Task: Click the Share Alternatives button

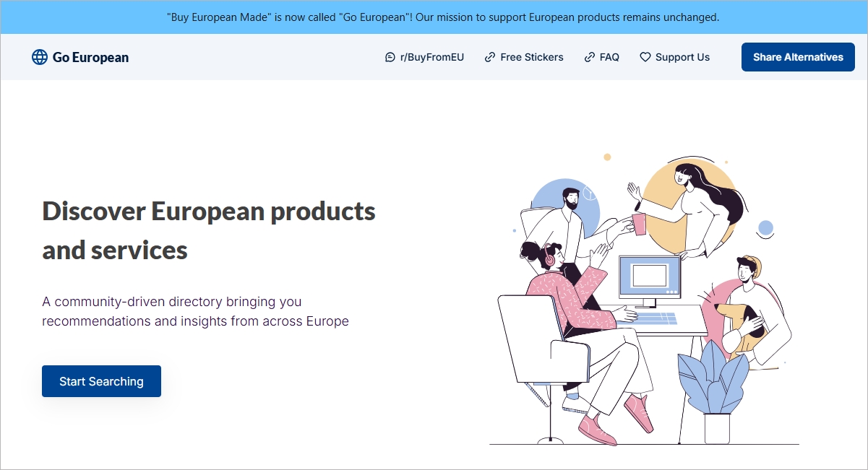Action: (x=798, y=57)
